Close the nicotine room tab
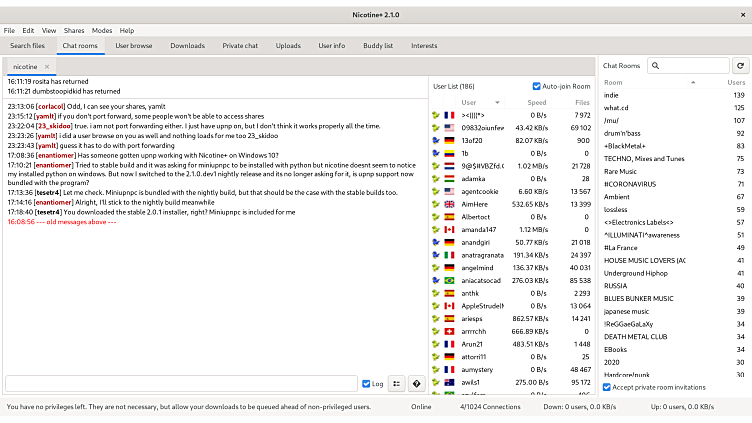 47,67
